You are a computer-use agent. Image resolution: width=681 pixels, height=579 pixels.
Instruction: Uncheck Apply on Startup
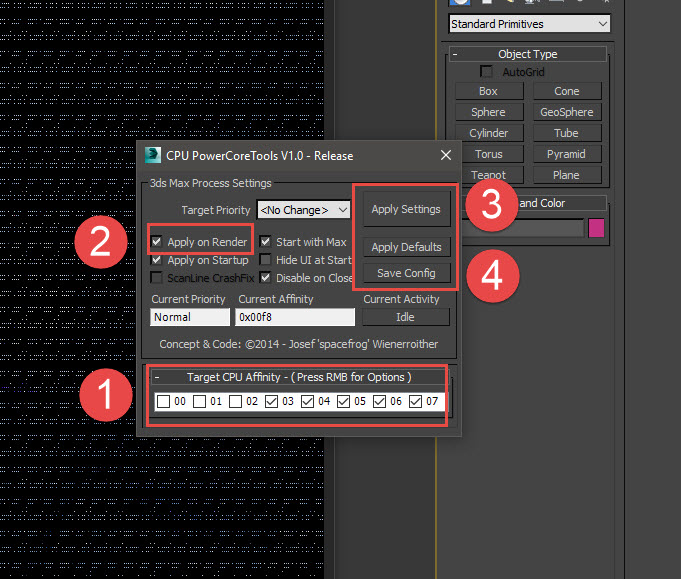click(156, 260)
